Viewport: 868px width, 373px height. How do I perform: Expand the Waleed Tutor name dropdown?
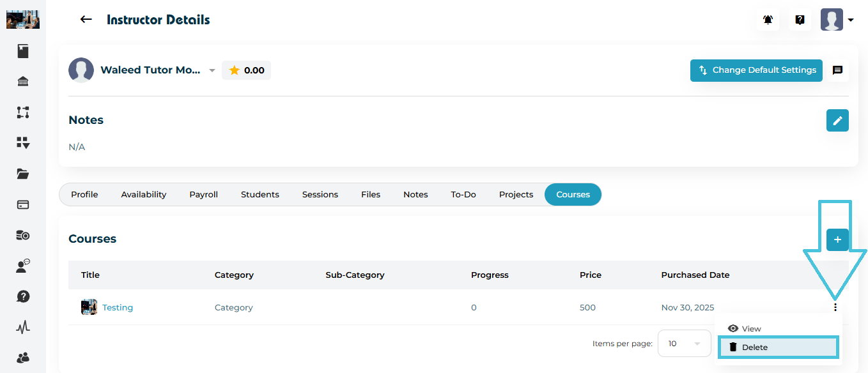pos(212,70)
